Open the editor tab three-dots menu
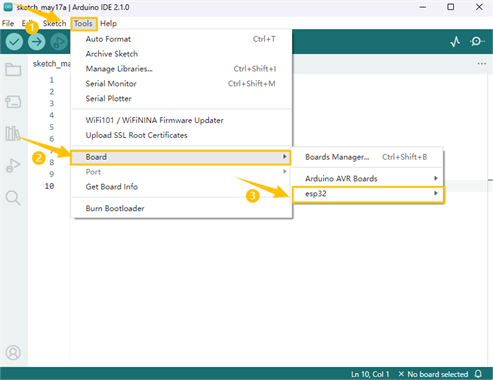 [x=482, y=63]
